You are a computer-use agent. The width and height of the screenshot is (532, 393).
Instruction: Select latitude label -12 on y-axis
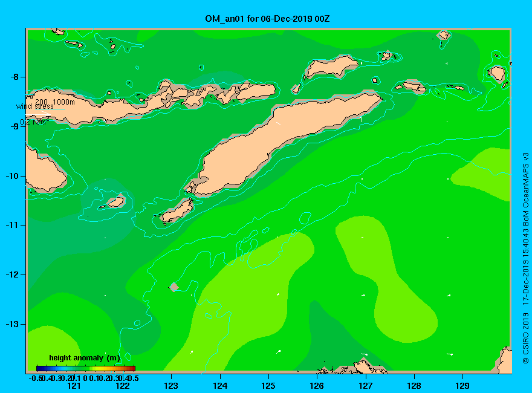click(12, 275)
